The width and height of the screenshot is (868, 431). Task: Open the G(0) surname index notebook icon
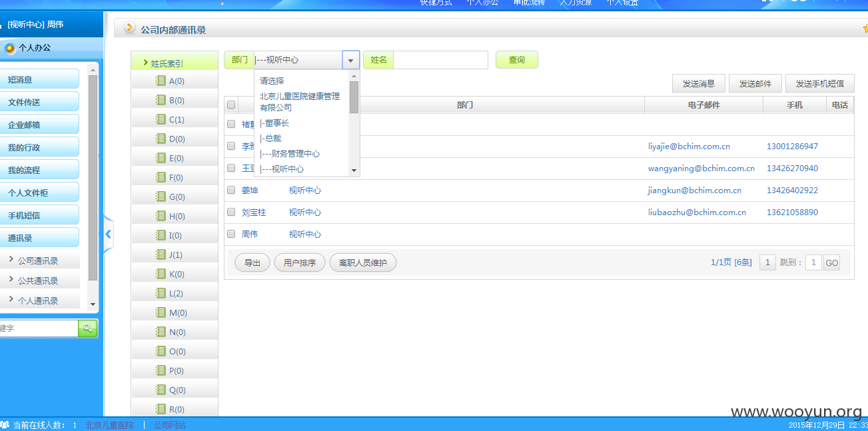pos(160,197)
